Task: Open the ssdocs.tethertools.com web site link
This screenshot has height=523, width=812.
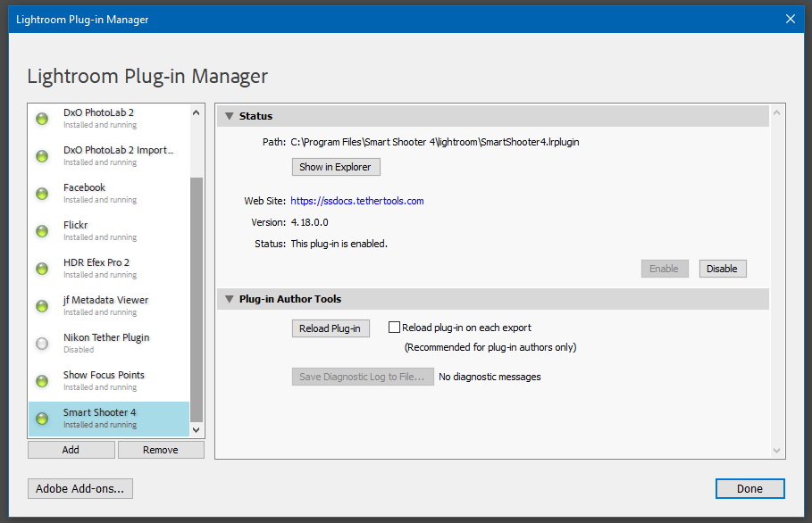Action: (x=356, y=201)
